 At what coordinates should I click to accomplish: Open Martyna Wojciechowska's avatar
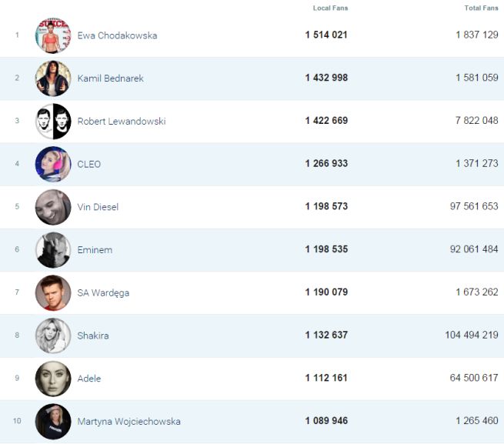[53, 421]
